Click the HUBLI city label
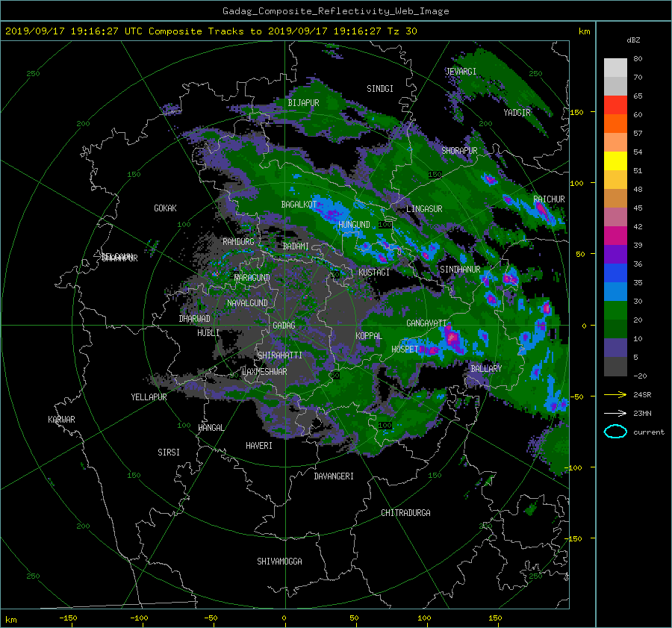 [x=208, y=333]
